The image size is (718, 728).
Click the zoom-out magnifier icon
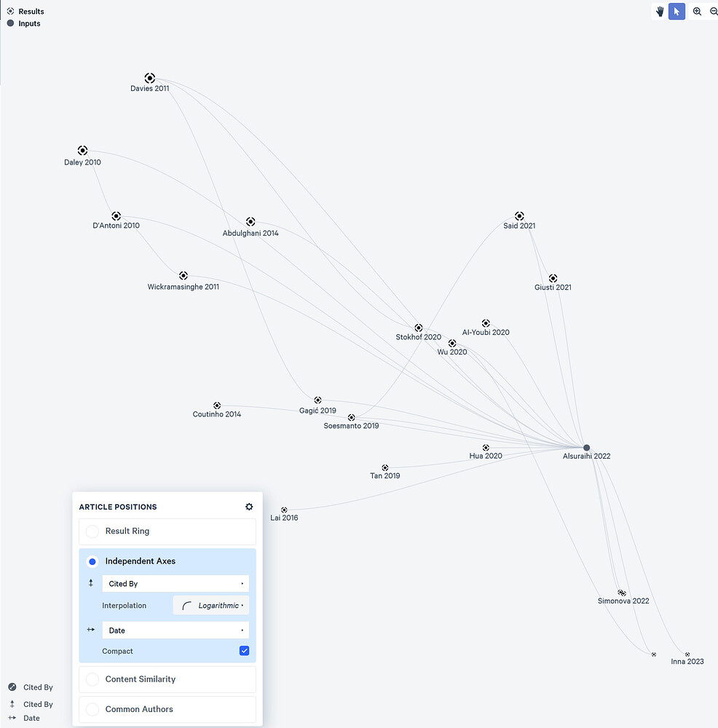[x=714, y=11]
